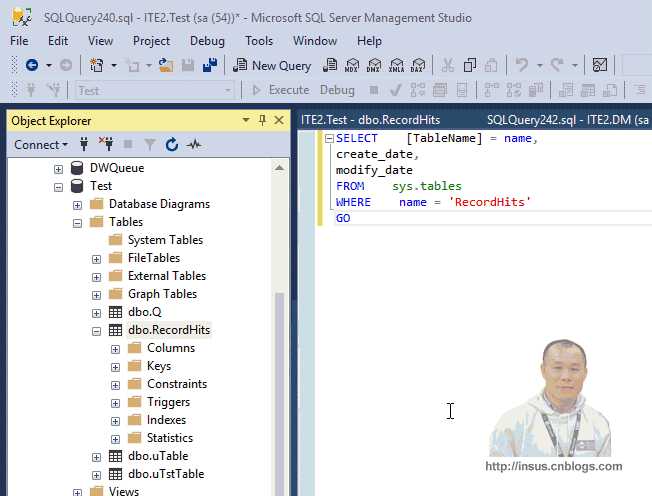Open the Debug menu

[x=207, y=41]
